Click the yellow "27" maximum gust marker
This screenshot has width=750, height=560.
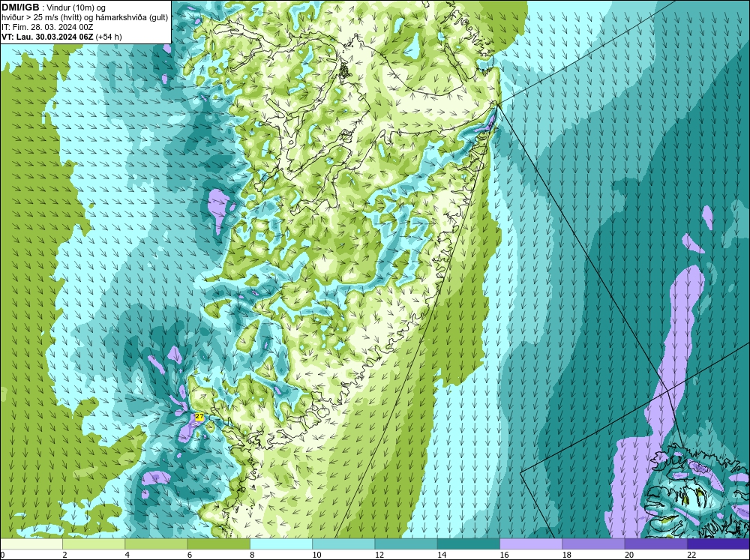199,417
